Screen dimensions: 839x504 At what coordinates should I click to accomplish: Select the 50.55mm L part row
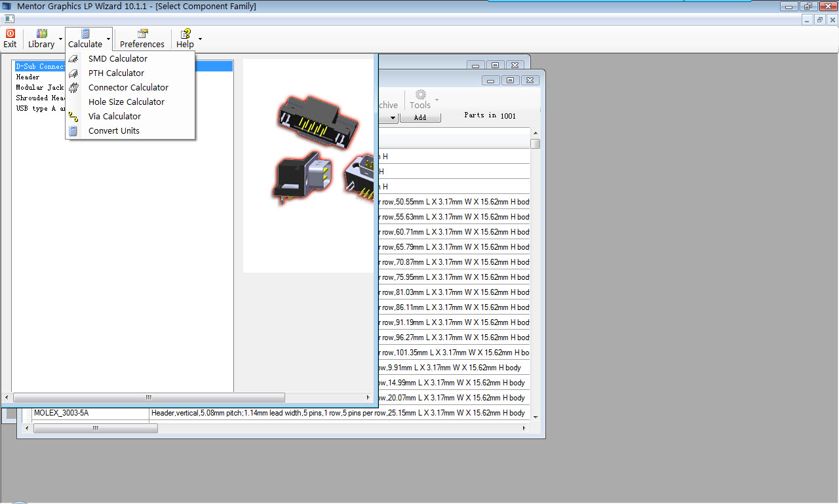coord(454,202)
